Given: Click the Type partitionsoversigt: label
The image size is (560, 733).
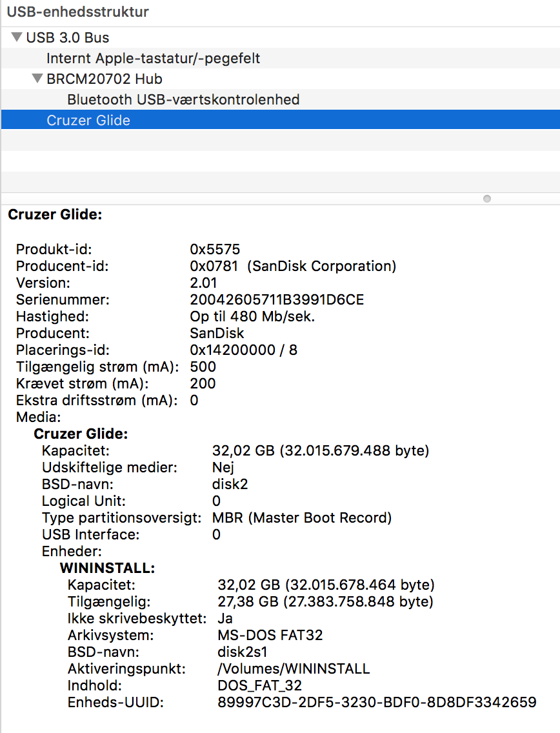Looking at the screenshot, I should pos(121,518).
